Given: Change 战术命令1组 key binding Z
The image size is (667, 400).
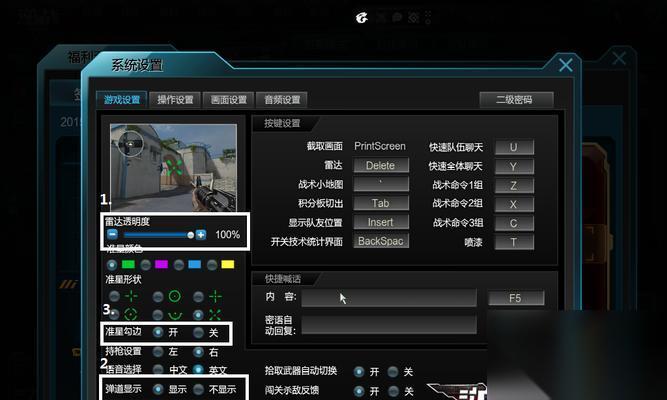Looking at the screenshot, I should pos(514,186).
